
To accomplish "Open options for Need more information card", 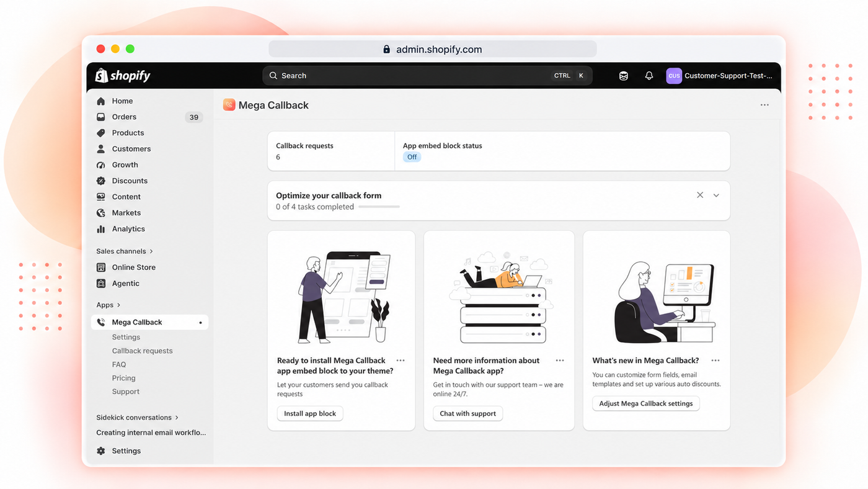I will (x=560, y=361).
